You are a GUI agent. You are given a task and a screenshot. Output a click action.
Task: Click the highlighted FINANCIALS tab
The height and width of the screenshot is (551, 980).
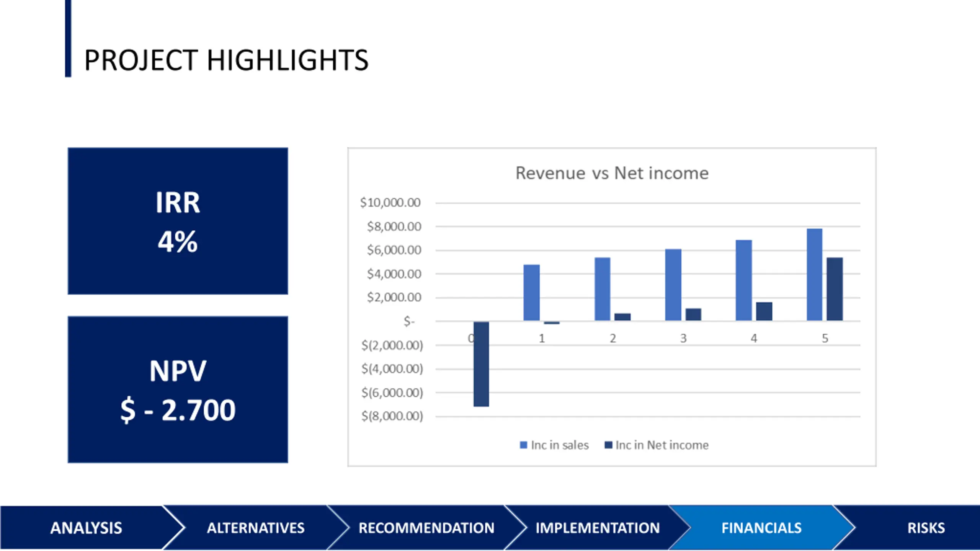pyautogui.click(x=761, y=528)
